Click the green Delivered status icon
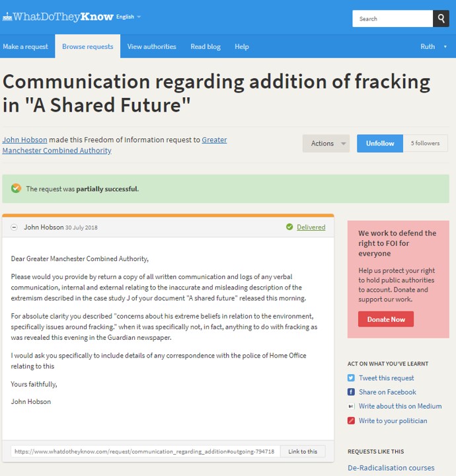The height and width of the screenshot is (476, 456). point(289,227)
